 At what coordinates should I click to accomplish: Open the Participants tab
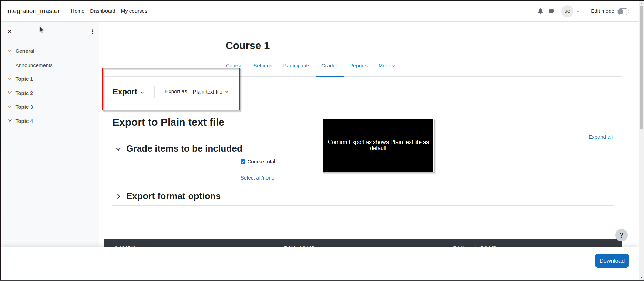click(297, 66)
